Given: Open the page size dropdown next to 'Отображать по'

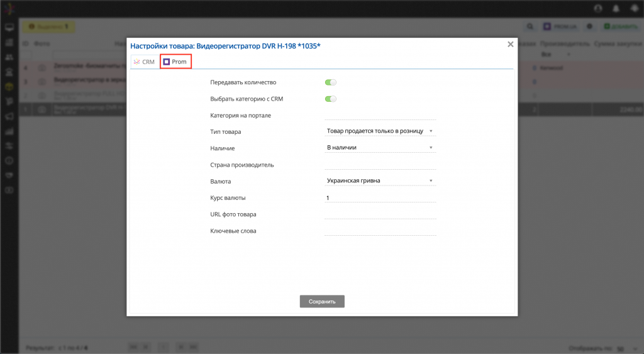Looking at the screenshot, I should [626, 349].
